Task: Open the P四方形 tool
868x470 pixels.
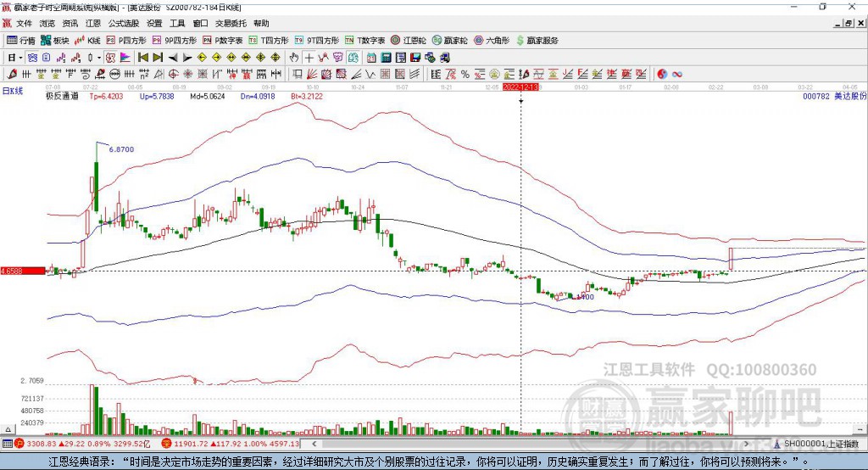Action: pyautogui.click(x=126, y=41)
